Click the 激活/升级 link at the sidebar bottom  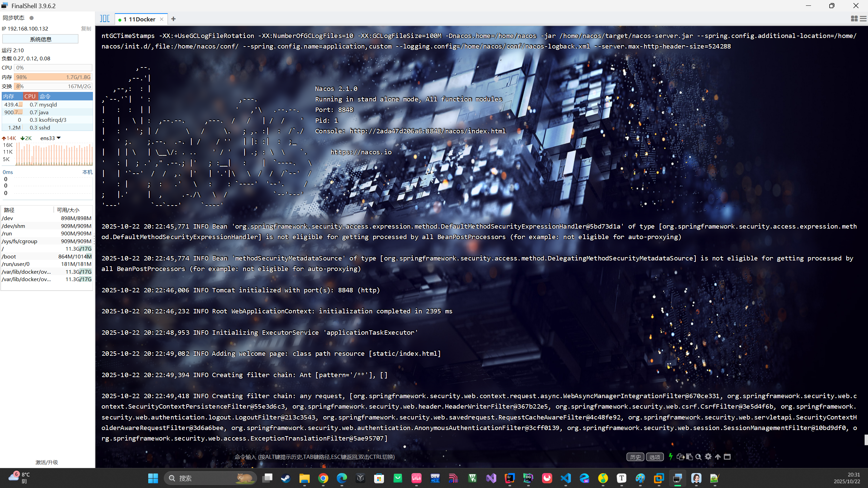point(46,462)
